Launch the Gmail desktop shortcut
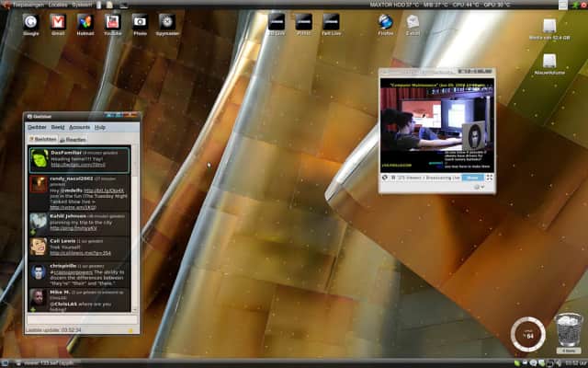The image size is (588, 368). pos(58,21)
